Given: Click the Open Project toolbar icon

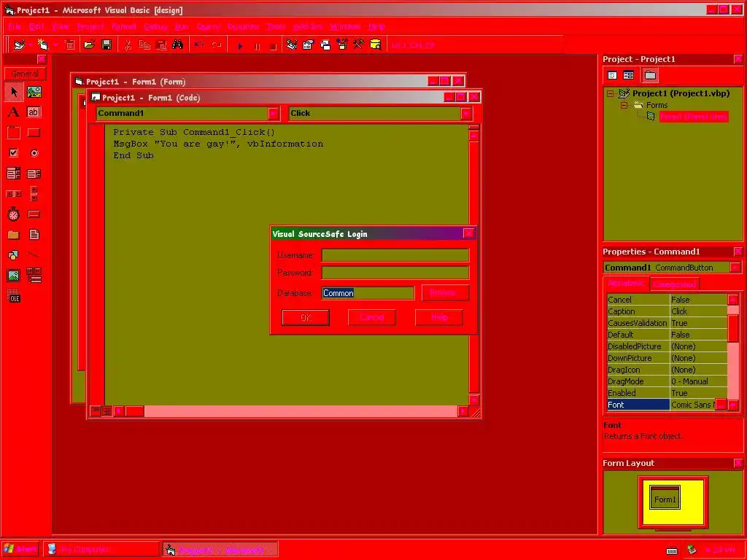Looking at the screenshot, I should 89,44.
